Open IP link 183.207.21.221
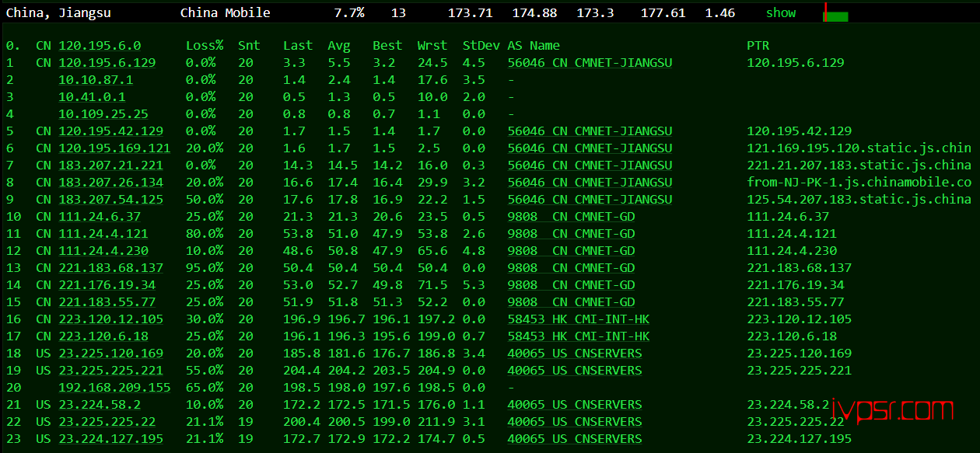 coord(110,166)
